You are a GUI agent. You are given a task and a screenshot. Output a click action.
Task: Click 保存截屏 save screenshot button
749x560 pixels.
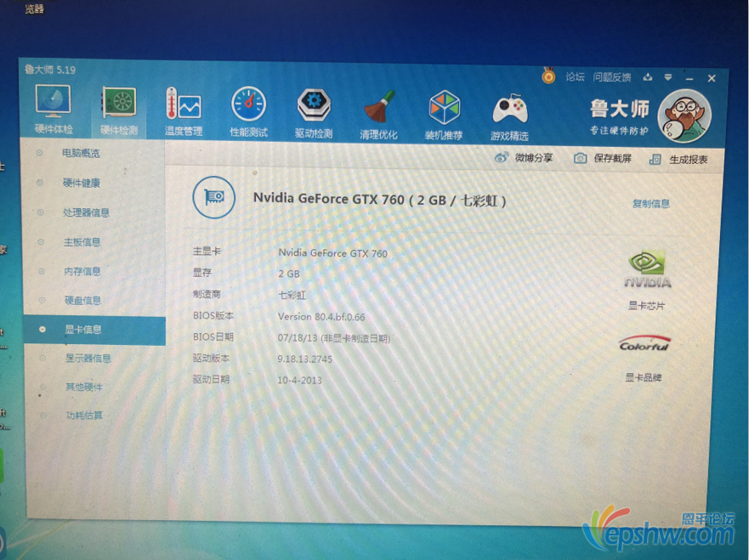pyautogui.click(x=603, y=159)
